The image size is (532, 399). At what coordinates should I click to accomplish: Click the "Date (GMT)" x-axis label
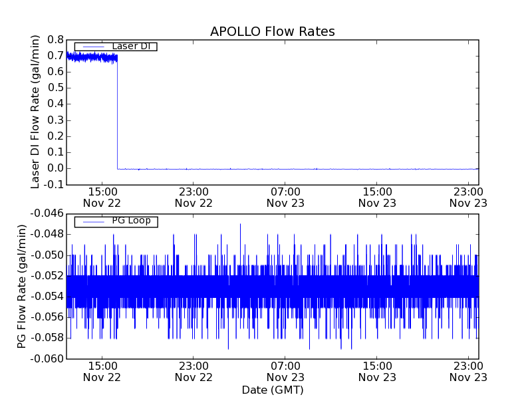click(x=272, y=390)
